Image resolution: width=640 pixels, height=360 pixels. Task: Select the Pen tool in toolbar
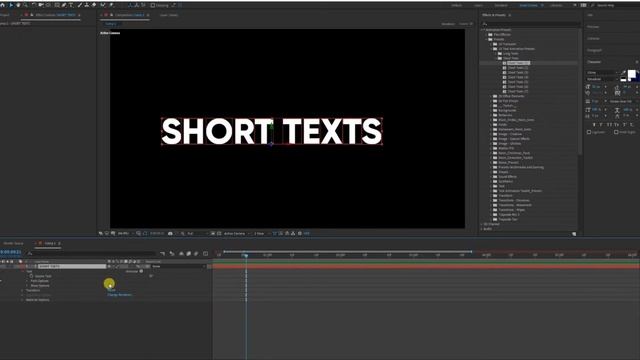click(x=64, y=5)
